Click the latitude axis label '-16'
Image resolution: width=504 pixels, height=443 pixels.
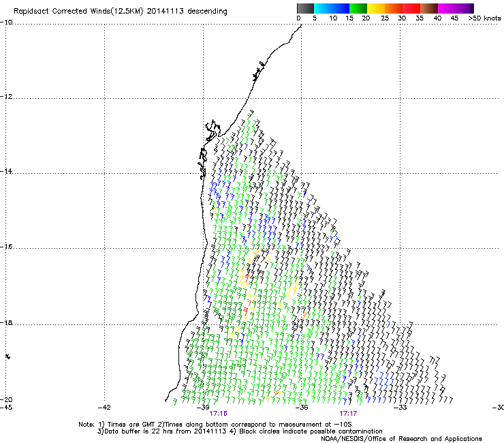click(6, 247)
